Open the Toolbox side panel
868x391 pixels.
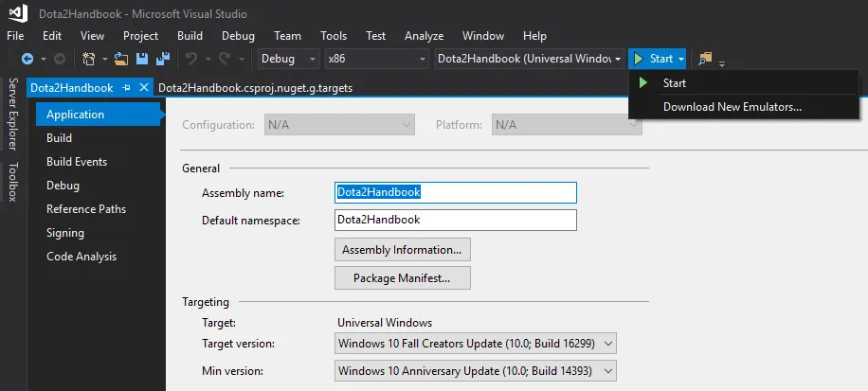[13, 182]
